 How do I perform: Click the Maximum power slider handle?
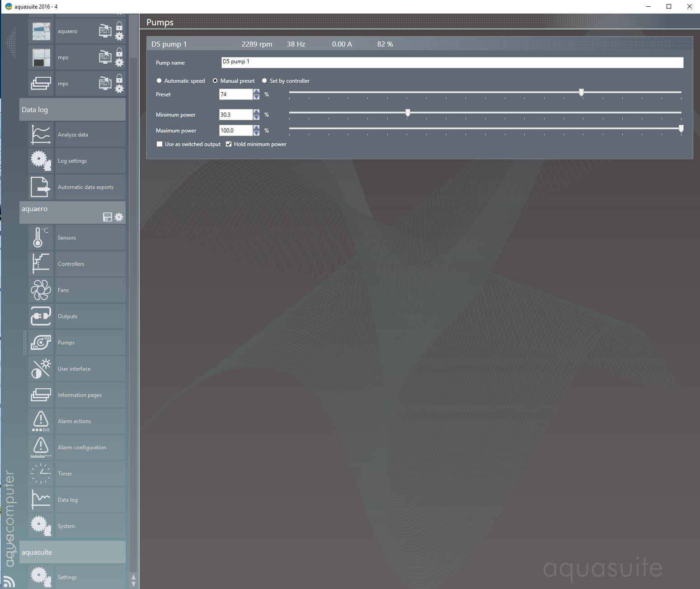[x=681, y=129]
